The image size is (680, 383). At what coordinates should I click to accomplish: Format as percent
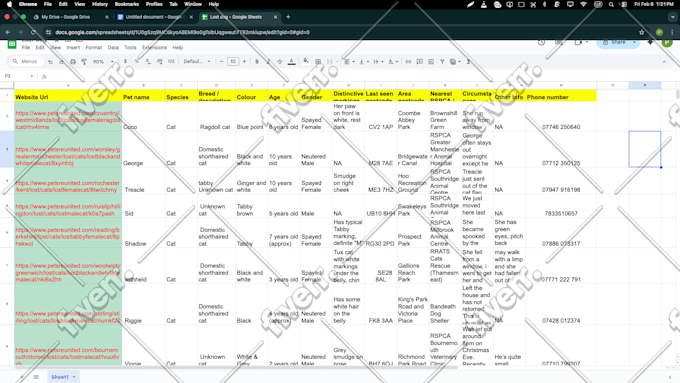pyautogui.click(x=137, y=62)
